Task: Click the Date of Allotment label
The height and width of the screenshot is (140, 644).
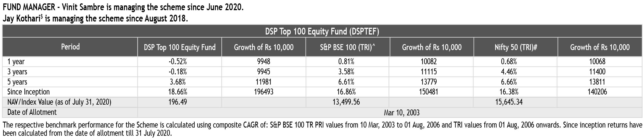Action: pos(32,112)
